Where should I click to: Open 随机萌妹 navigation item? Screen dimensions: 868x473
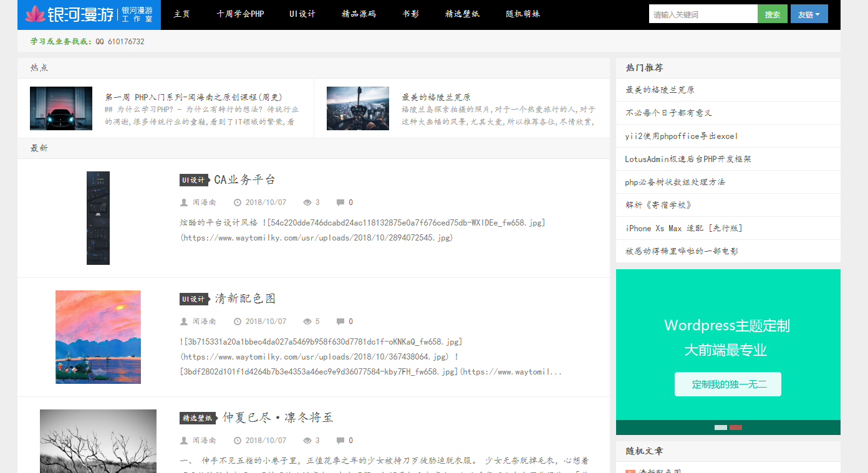coord(523,14)
